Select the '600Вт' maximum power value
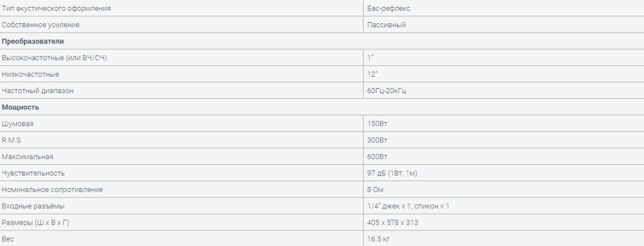This screenshot has width=644, height=246. pos(377,157)
